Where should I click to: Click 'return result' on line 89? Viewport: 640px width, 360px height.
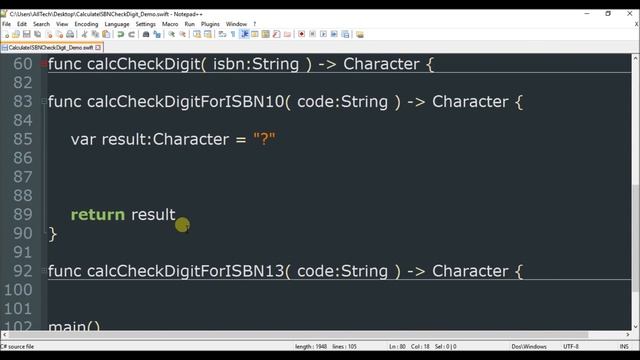pos(123,214)
